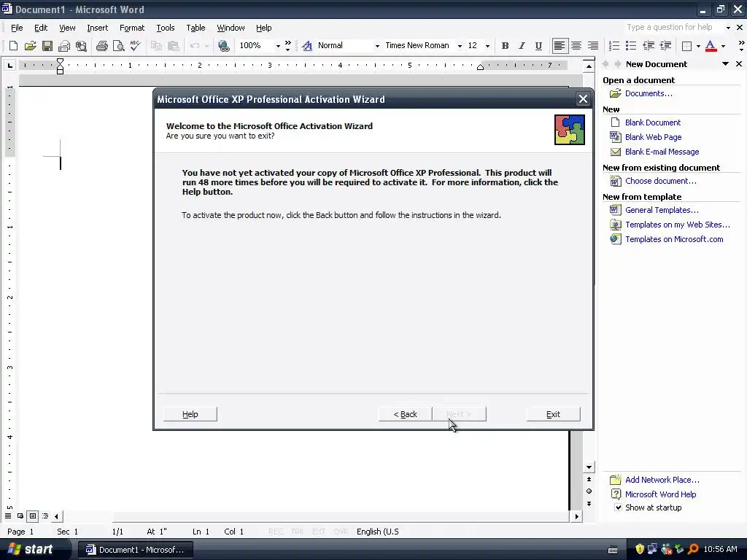Open the Edit menu
Screen dimensions: 747x560
coord(41,28)
